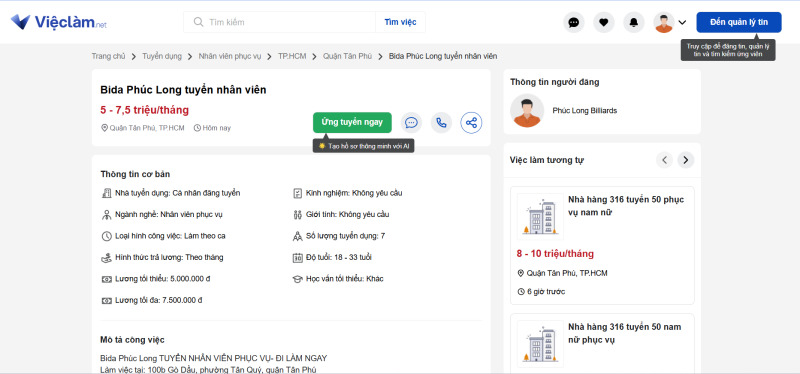Click the Lương tối đa money icon
Image resolution: width=800 pixels, height=374 pixels.
point(106,301)
